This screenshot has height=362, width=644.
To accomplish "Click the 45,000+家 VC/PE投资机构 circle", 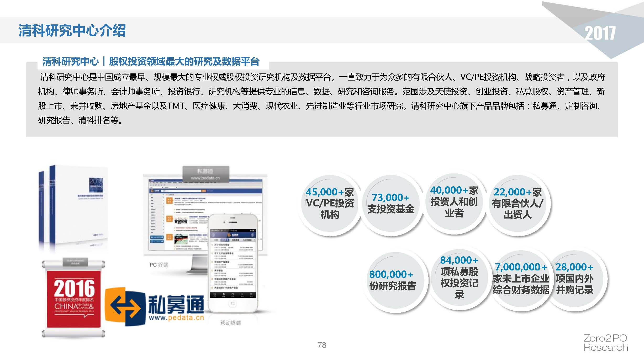I will [330, 204].
